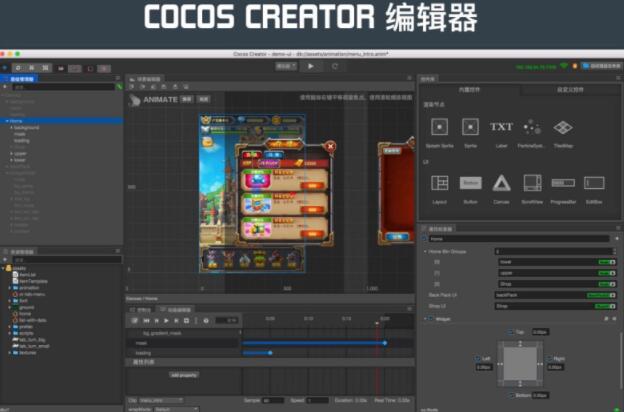
Task: Select the scene editor tab
Action: click(x=145, y=79)
